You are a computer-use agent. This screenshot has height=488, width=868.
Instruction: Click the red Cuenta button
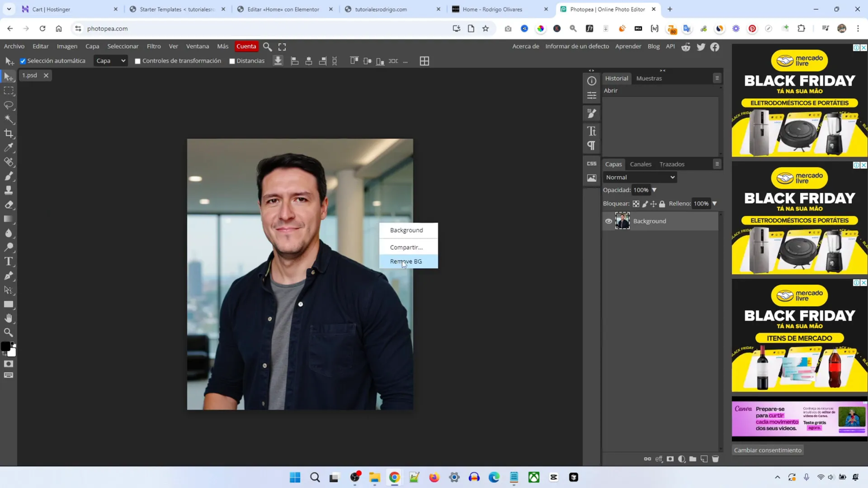point(246,47)
